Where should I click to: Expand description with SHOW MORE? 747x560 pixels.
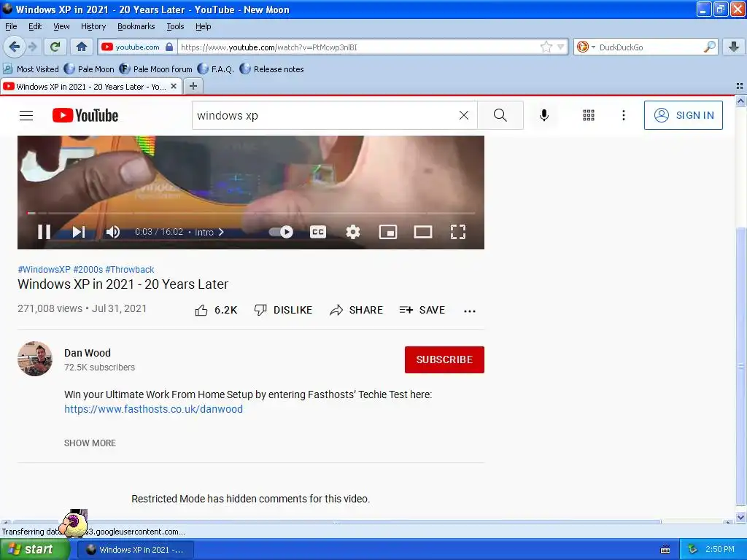coord(90,443)
